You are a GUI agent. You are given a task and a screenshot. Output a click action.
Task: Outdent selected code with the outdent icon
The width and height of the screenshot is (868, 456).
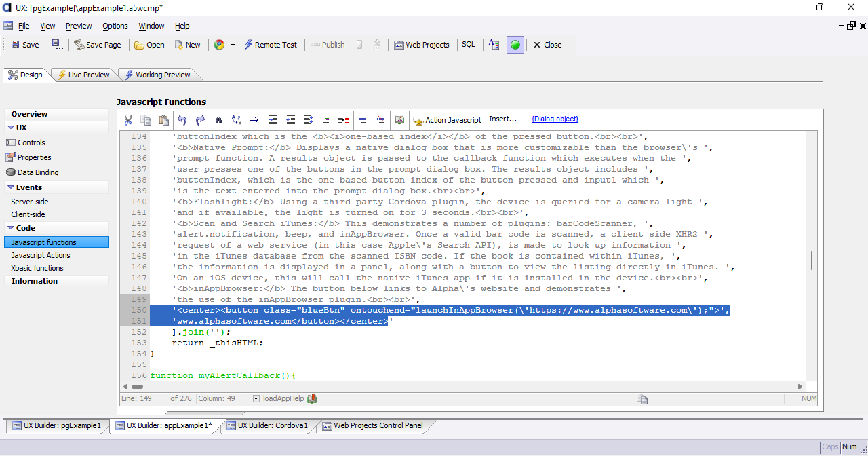291,119
